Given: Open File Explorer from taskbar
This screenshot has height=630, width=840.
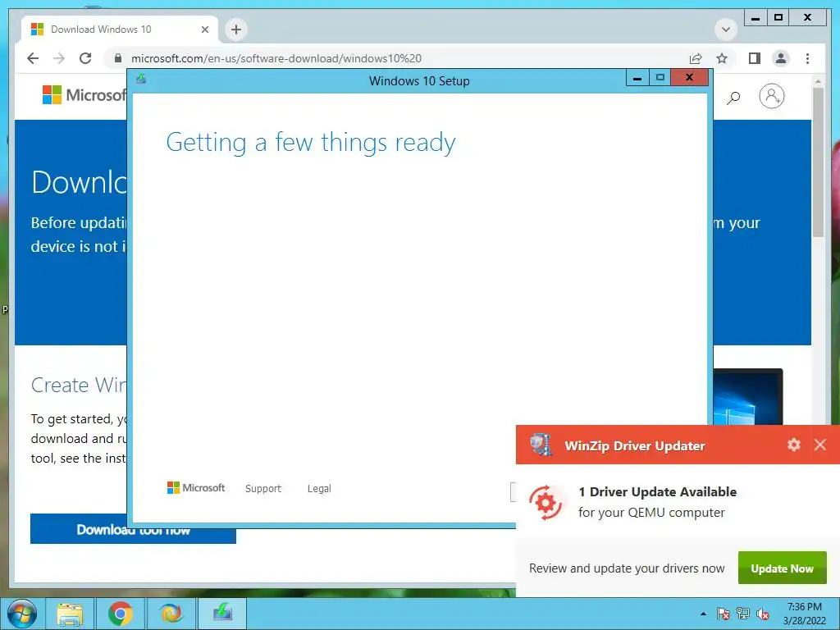Looking at the screenshot, I should [71, 614].
